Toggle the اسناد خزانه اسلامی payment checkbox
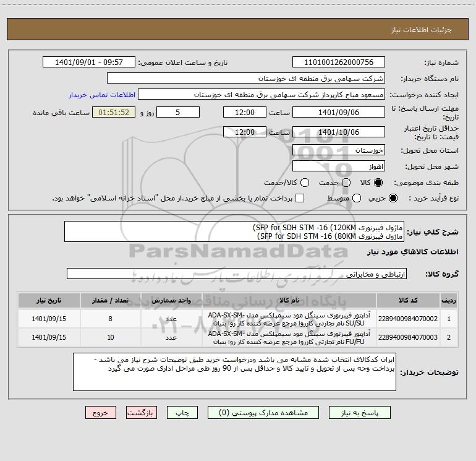The height and width of the screenshot is (461, 476). tap(300, 198)
